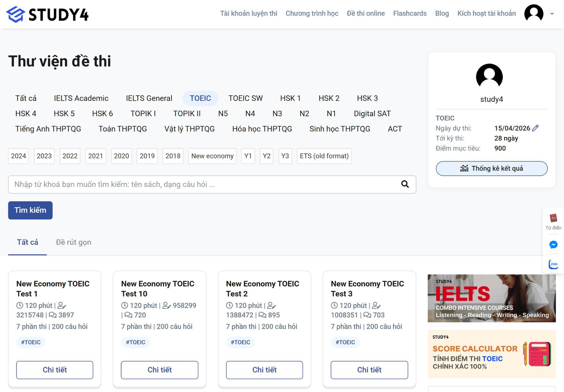
Task: Toggle the ETS (old format) filter
Action: click(x=324, y=156)
